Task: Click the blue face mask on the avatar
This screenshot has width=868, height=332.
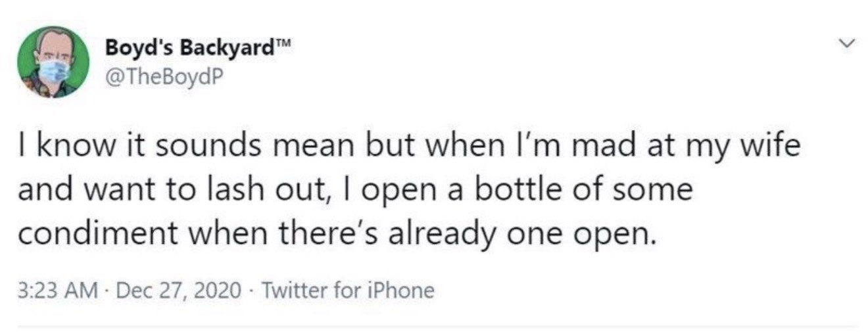Action: click(x=55, y=72)
